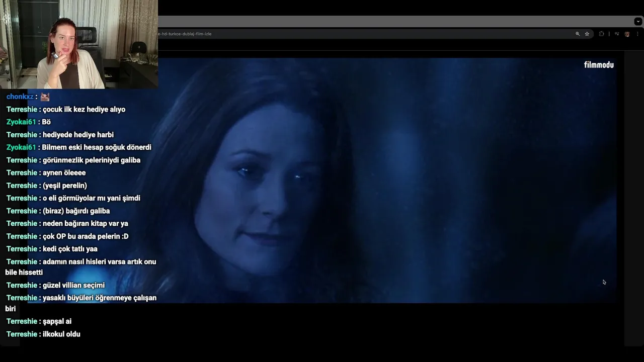
Task: Click message 'çocuk ilk kez hediye alıyo'
Action: pos(84,110)
